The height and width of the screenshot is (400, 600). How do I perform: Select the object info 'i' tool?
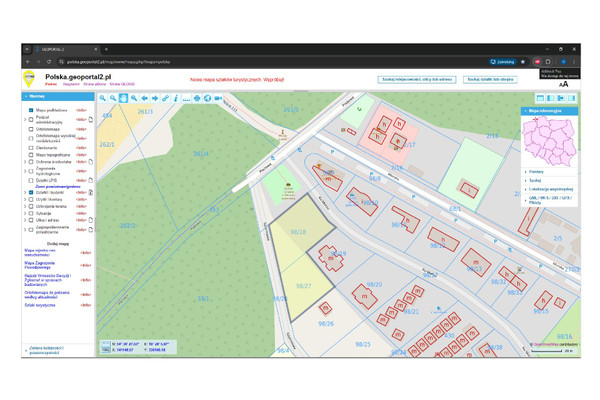coord(176,98)
